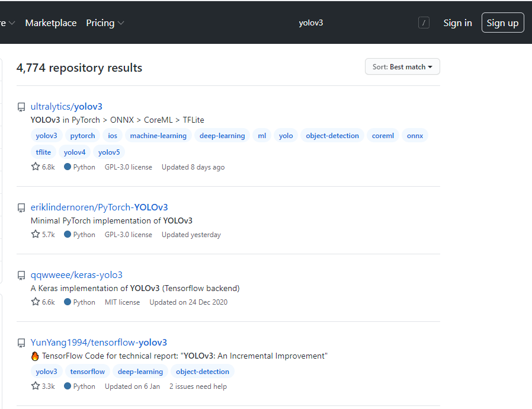
Task: Click the 6.8k star count of ultralytics/yolov3
Action: click(x=43, y=167)
